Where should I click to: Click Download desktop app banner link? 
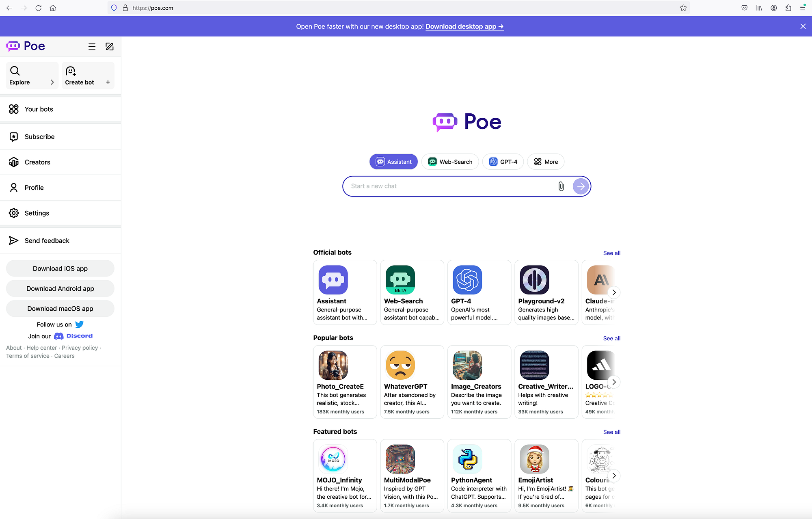pos(464,26)
